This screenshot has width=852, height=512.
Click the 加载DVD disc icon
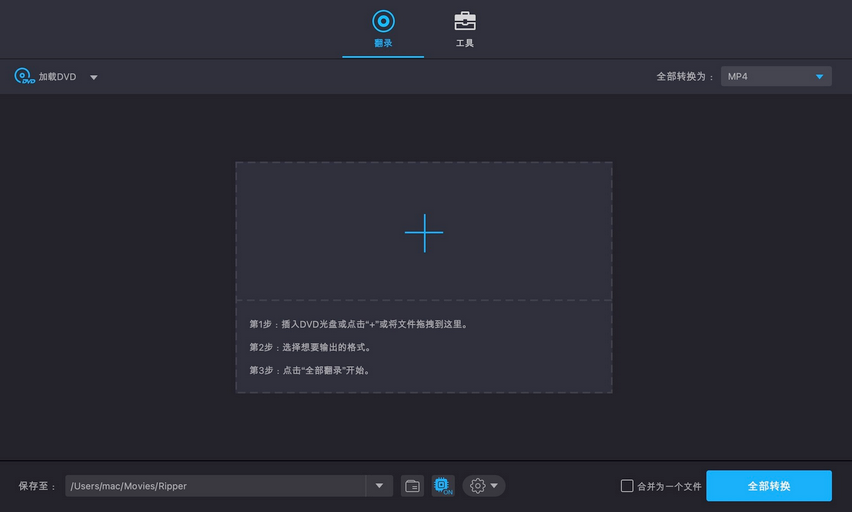coord(24,76)
